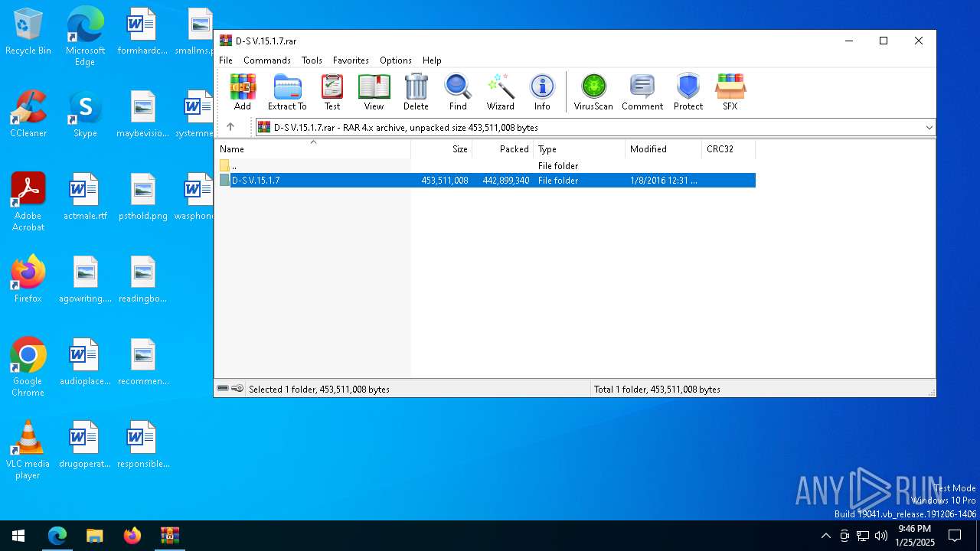
Task: Click the SFX toolbar icon
Action: (730, 93)
